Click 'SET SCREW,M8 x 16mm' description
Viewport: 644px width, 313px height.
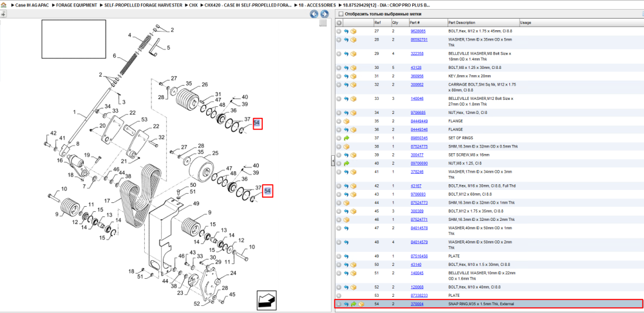[469, 155]
